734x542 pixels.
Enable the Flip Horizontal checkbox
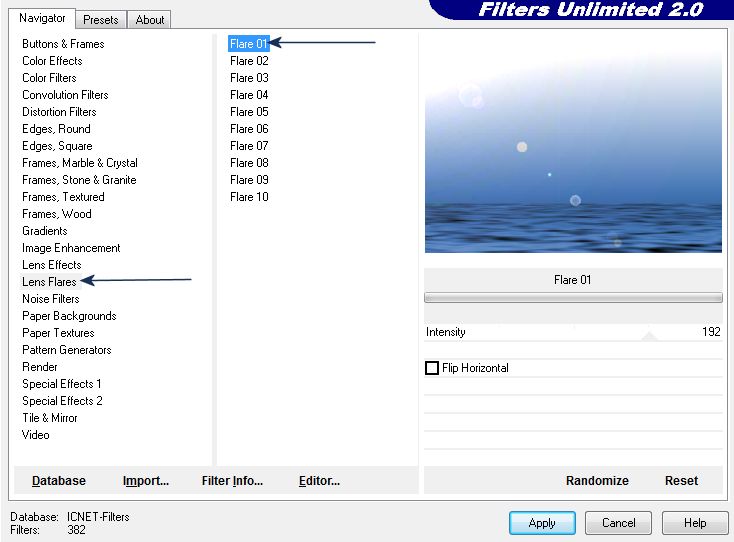coord(432,368)
